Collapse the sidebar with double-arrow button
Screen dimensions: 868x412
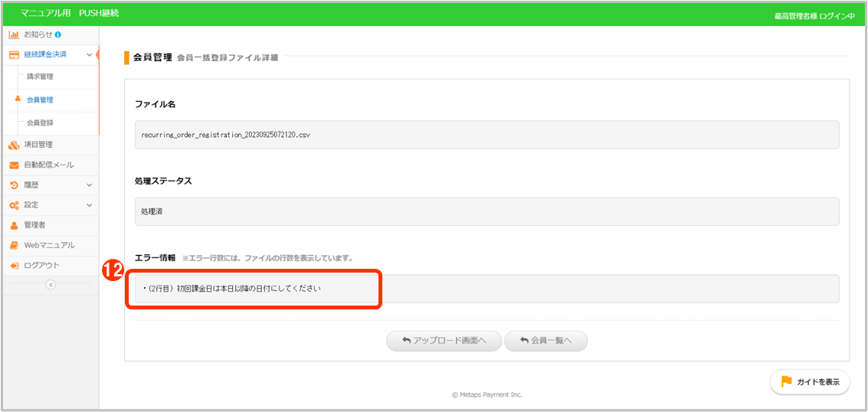[51, 285]
